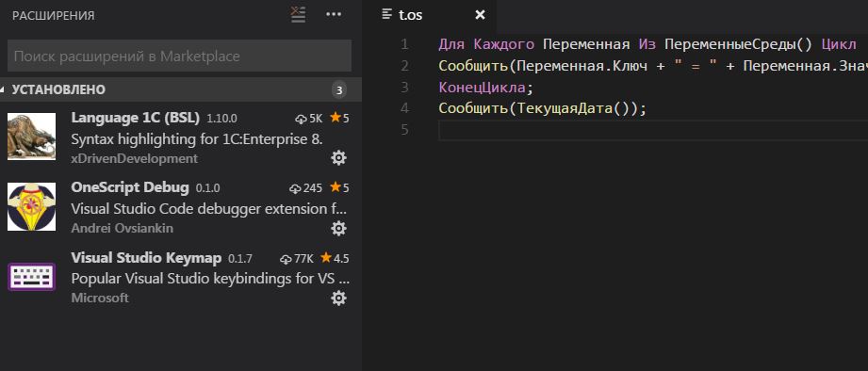Click the star rating of Language 1C (BSL)
The image size is (868, 371).
[x=339, y=118]
